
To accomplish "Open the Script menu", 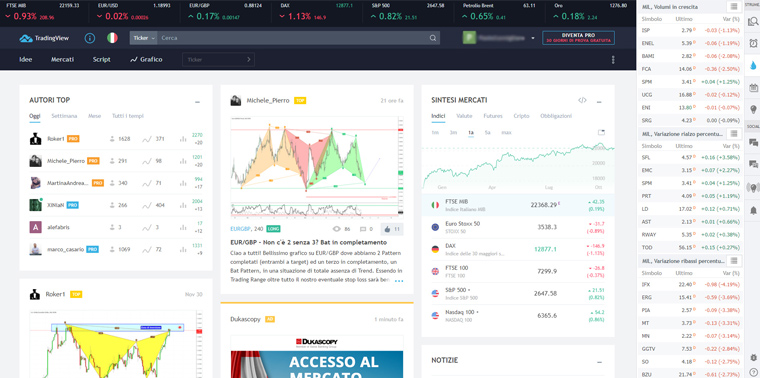I will pyautogui.click(x=102, y=60).
